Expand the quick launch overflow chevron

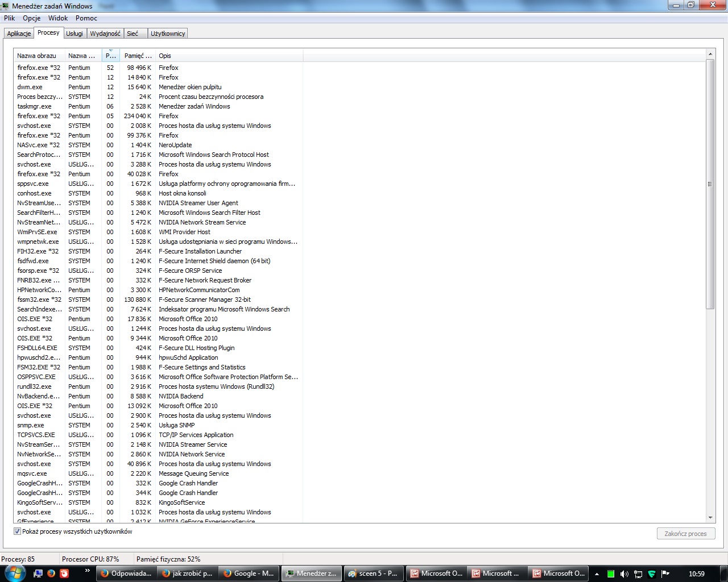[x=87, y=571]
